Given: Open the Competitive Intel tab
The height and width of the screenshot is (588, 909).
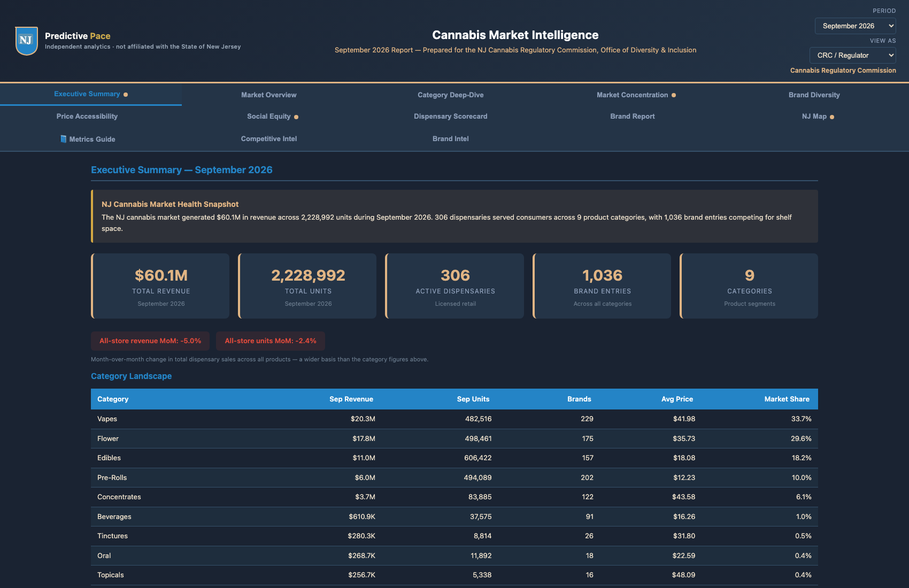Looking at the screenshot, I should tap(268, 138).
